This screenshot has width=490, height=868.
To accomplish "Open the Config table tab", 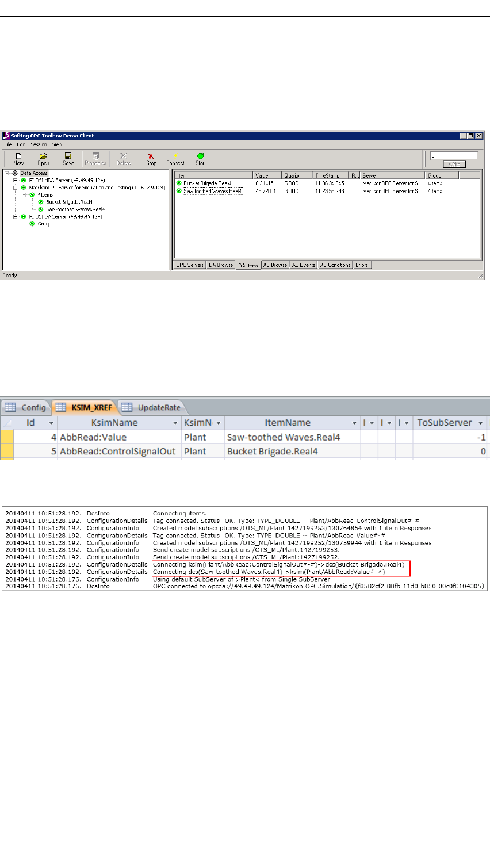I will [x=26, y=407].
